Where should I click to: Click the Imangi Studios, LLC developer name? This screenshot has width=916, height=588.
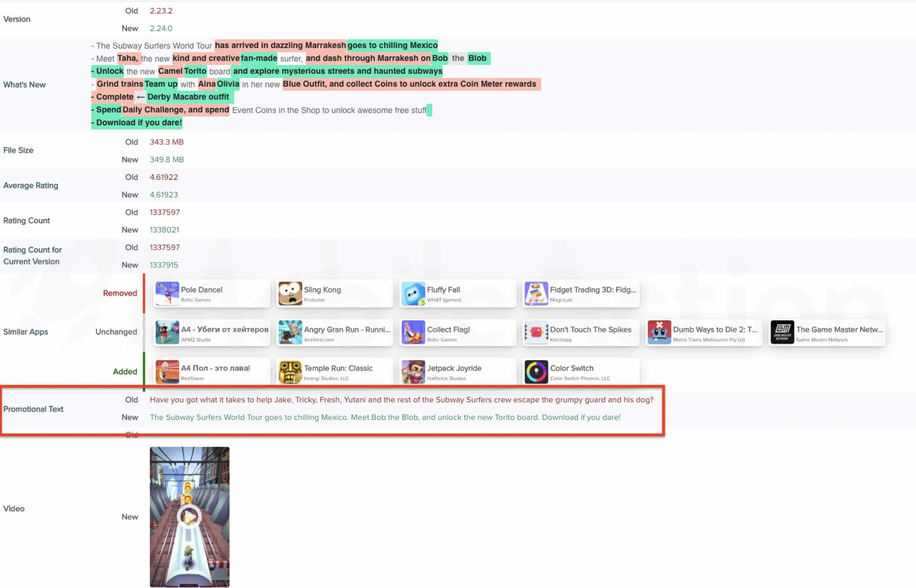(326, 379)
